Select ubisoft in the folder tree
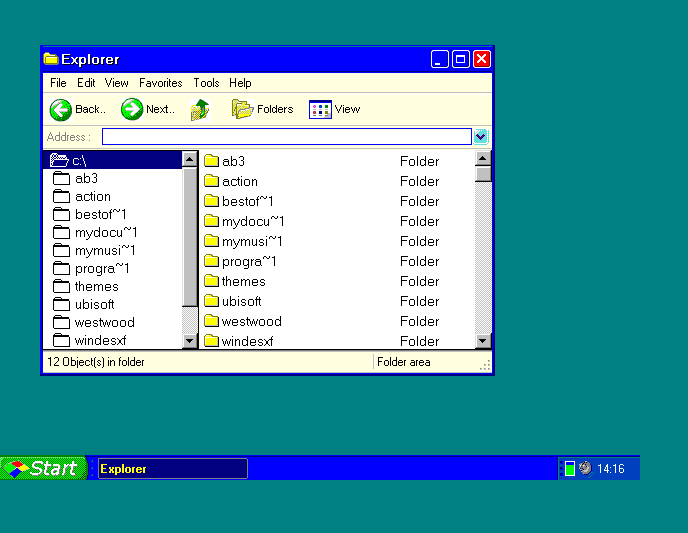Viewport: 688px width, 533px height. (x=83, y=304)
